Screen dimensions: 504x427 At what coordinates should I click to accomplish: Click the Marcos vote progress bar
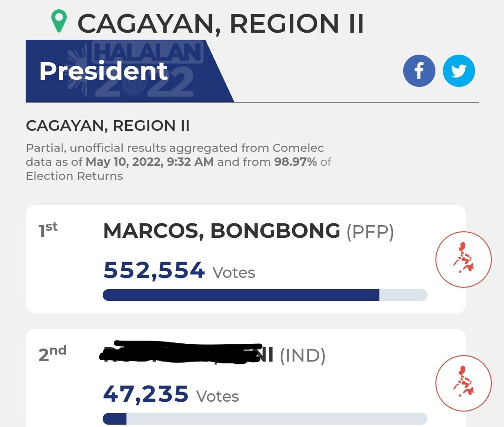click(x=265, y=295)
